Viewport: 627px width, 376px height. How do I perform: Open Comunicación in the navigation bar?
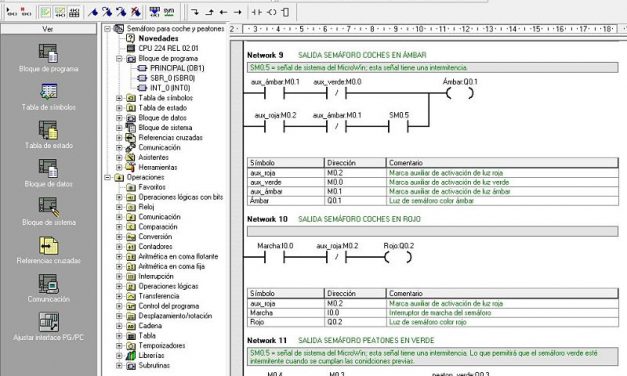(x=48, y=289)
